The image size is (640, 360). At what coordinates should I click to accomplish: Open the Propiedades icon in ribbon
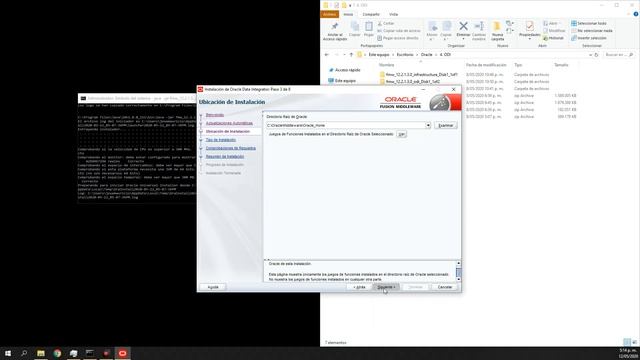tap(529, 27)
